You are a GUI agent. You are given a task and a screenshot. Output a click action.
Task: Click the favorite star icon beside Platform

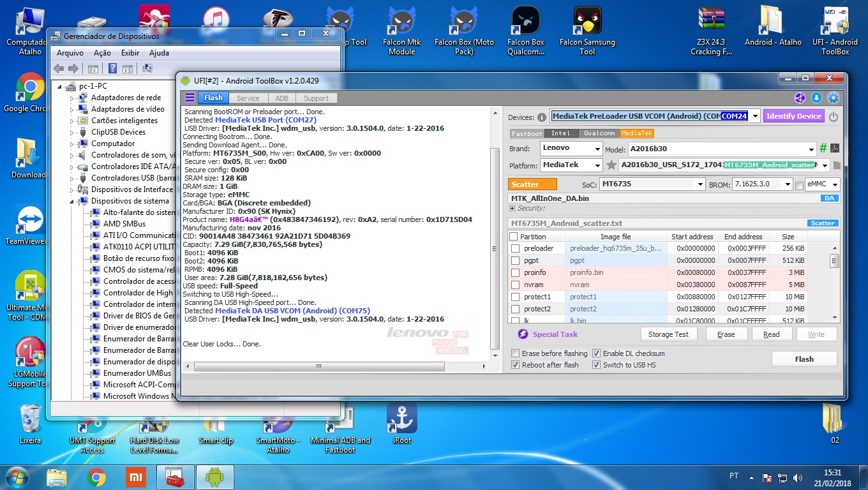click(x=611, y=165)
